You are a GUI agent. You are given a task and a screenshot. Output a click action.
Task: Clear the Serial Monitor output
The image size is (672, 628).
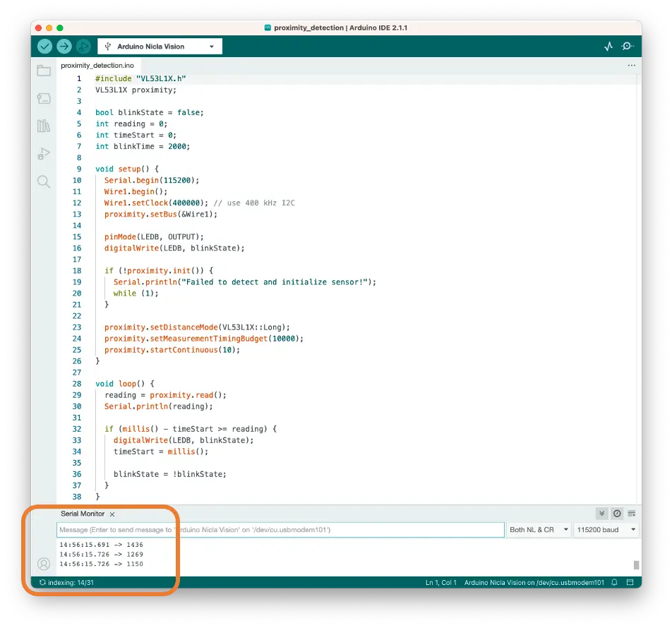tap(631, 514)
